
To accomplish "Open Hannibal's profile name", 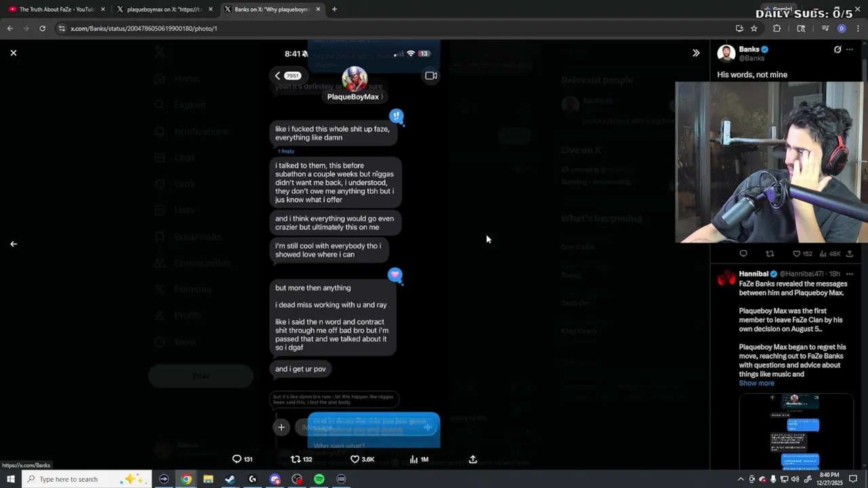I will point(753,274).
